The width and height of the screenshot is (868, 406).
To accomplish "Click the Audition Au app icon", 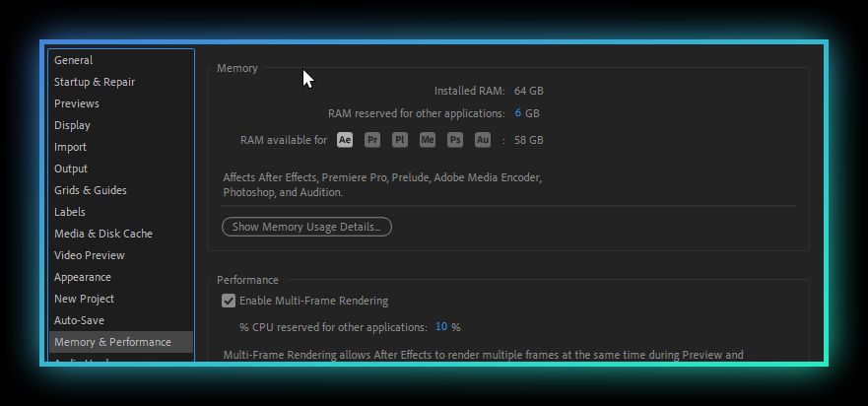I will (483, 140).
